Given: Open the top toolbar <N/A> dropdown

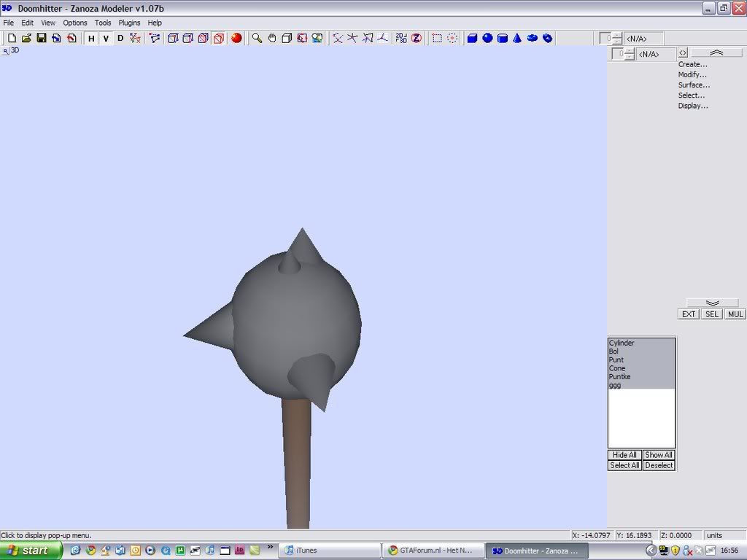Looking at the screenshot, I should click(643, 39).
